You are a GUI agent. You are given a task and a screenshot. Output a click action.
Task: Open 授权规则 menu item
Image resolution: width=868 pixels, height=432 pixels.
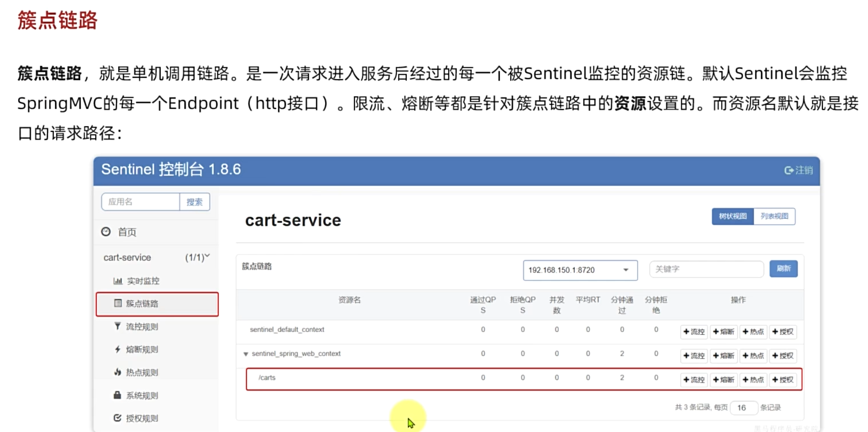pyautogui.click(x=142, y=418)
